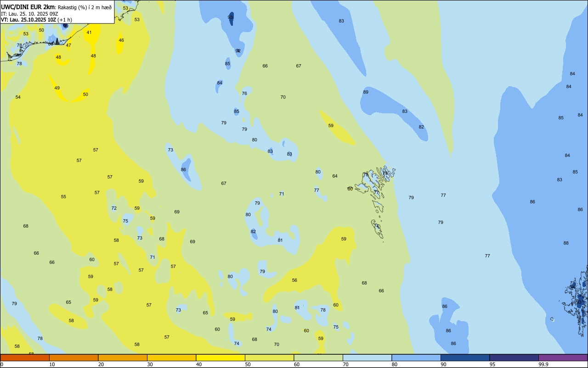
Task: Click the humidity value 47 near the coast
Action: (x=68, y=45)
